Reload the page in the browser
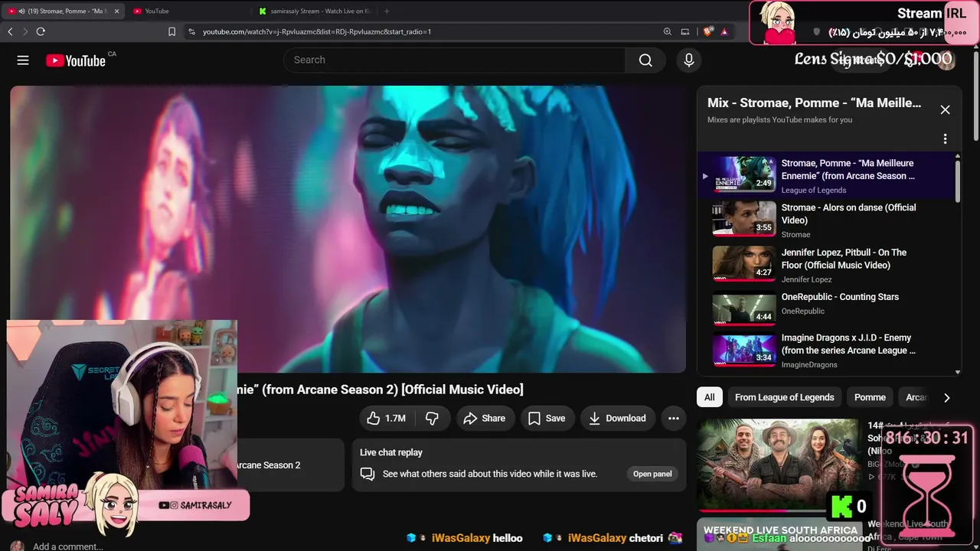The width and height of the screenshot is (980, 551). point(41,31)
